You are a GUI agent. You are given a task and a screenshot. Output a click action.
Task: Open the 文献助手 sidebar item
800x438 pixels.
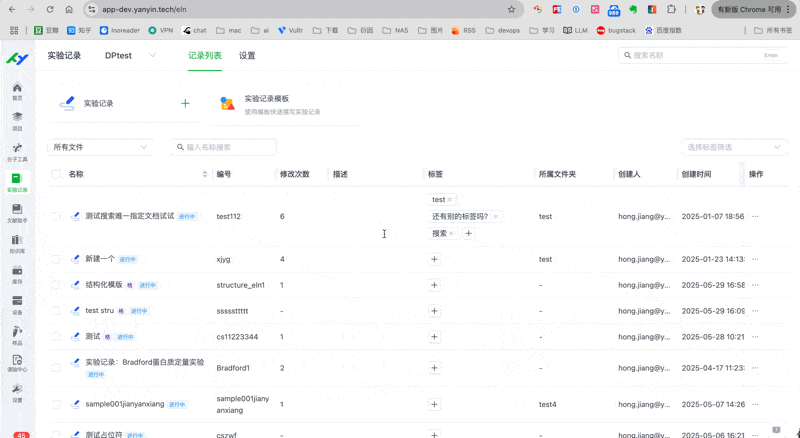tap(17, 213)
